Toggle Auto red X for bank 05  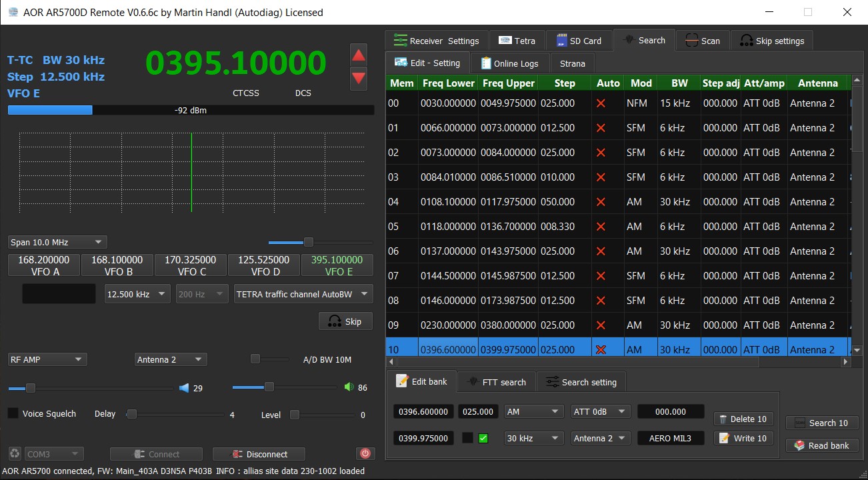pyautogui.click(x=601, y=227)
